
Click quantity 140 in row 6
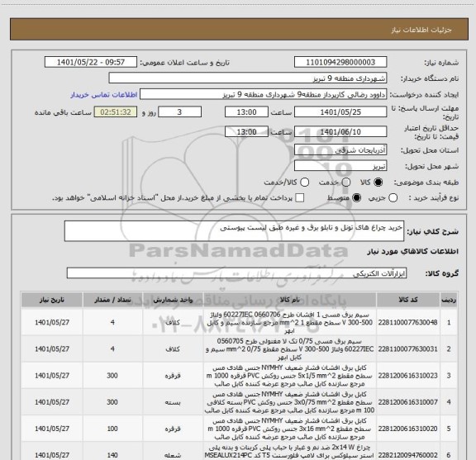coord(112,455)
